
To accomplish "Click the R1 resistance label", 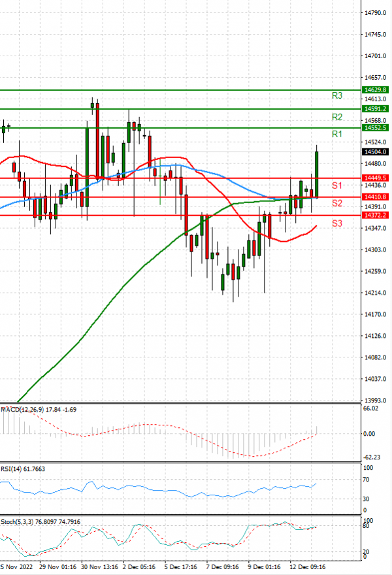I will tap(336, 134).
